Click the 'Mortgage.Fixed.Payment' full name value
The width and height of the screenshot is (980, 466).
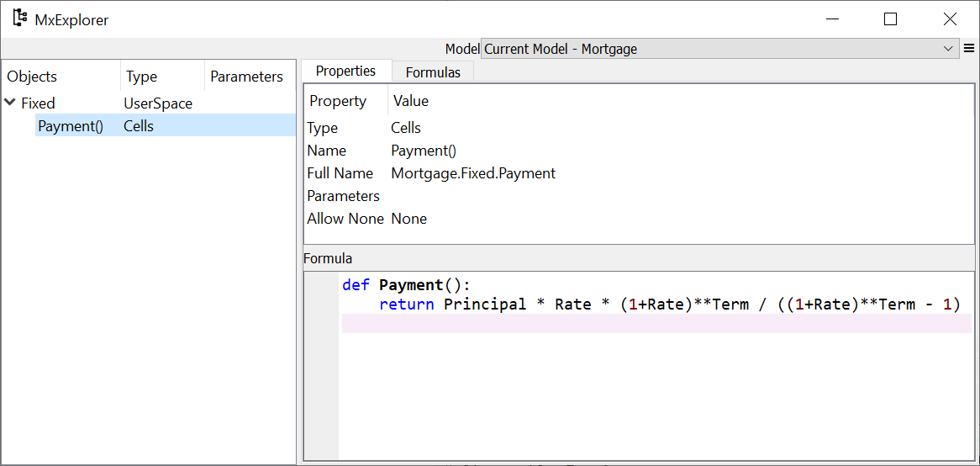(x=473, y=173)
